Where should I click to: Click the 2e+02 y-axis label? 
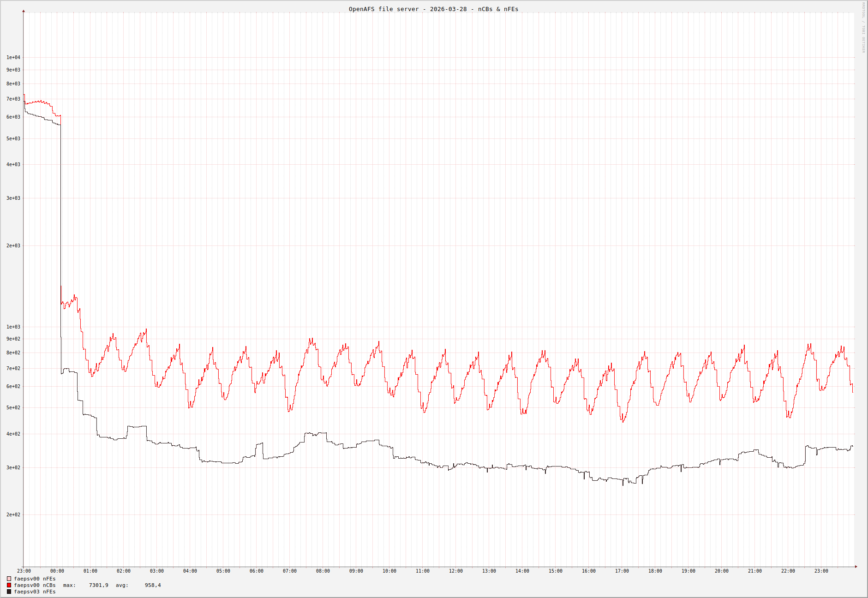(13, 515)
